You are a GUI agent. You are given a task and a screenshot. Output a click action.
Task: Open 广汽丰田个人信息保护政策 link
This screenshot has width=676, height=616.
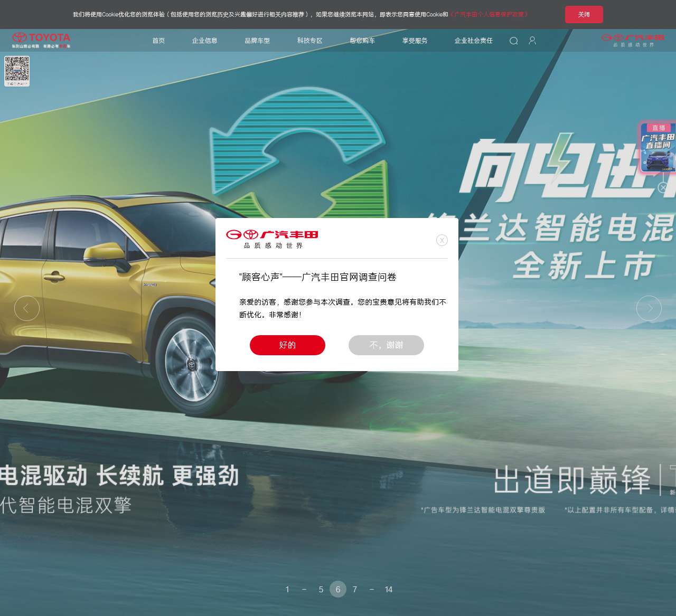pos(489,14)
